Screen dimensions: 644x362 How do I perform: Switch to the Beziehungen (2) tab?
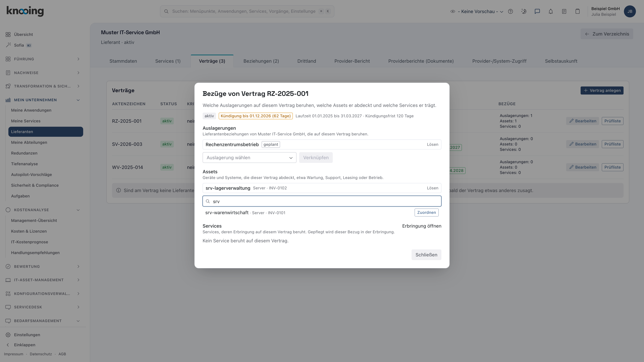click(261, 61)
